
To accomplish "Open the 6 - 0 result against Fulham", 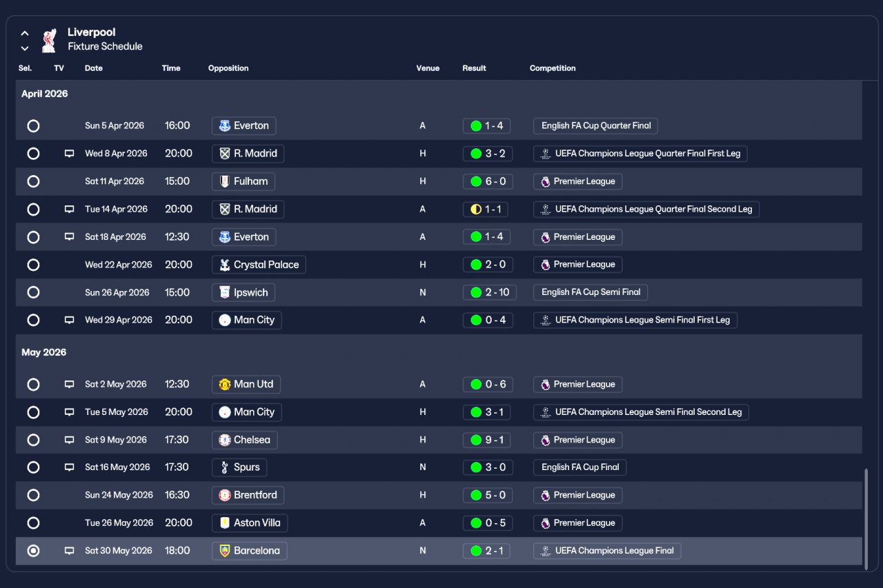I will [x=488, y=181].
